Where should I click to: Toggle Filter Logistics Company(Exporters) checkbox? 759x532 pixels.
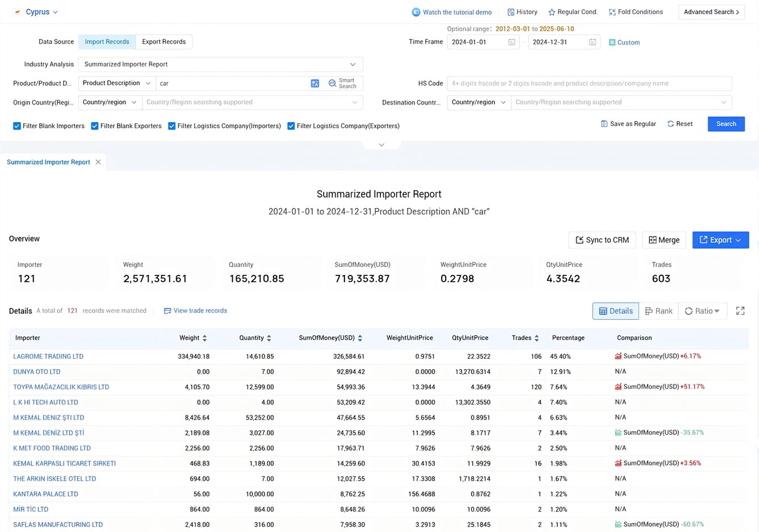coord(291,126)
